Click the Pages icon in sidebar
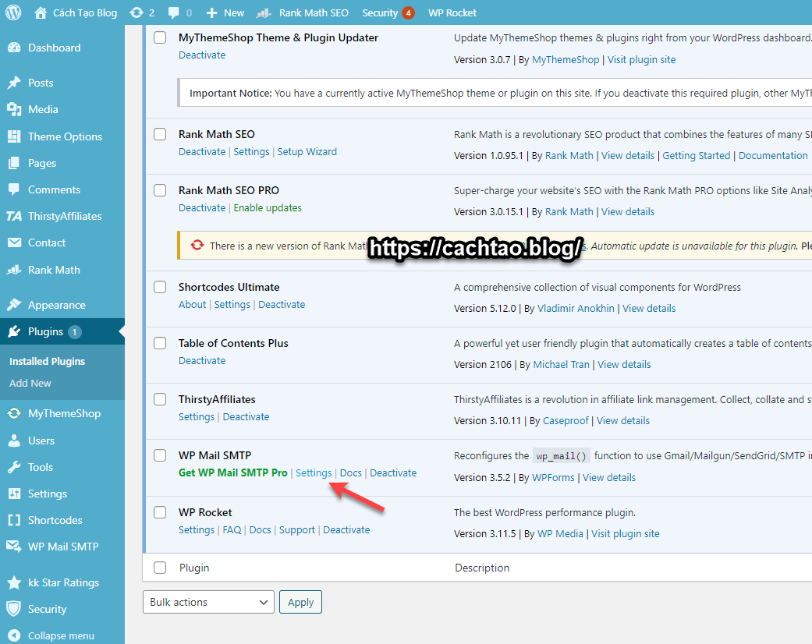The image size is (812, 644). [15, 163]
